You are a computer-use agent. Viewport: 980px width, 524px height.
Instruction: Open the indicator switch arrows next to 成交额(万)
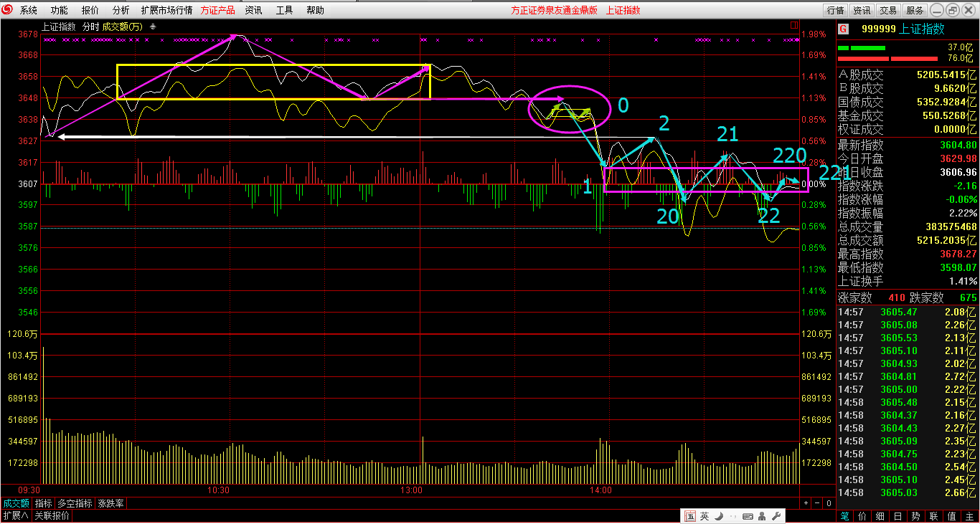[154, 27]
